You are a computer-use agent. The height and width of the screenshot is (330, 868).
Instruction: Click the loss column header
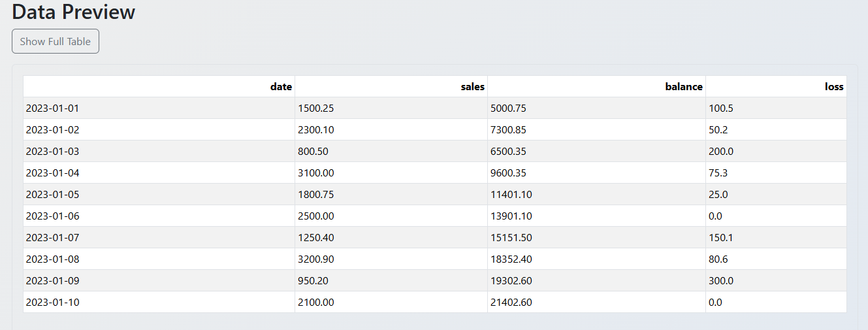tap(776, 86)
